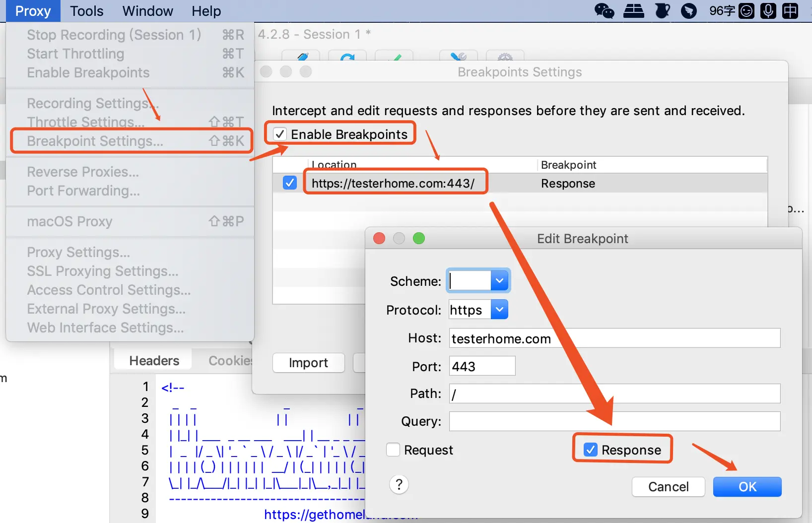Open Proxy Settings...

point(130,252)
